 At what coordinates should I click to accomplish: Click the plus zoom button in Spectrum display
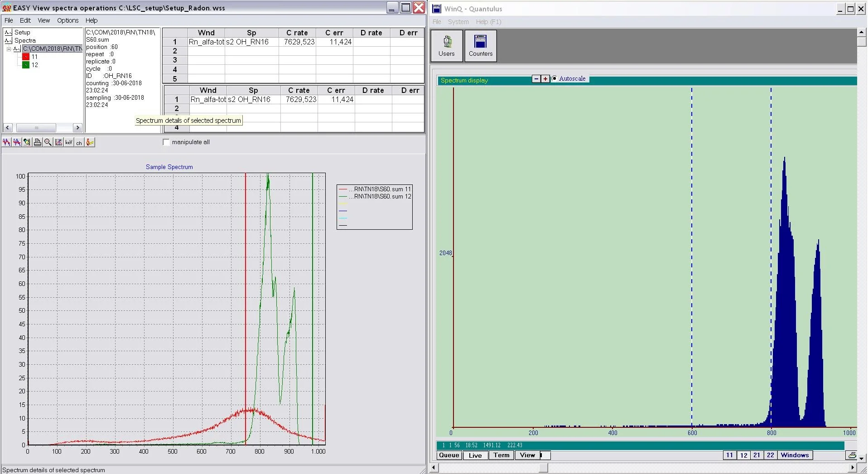[545, 79]
